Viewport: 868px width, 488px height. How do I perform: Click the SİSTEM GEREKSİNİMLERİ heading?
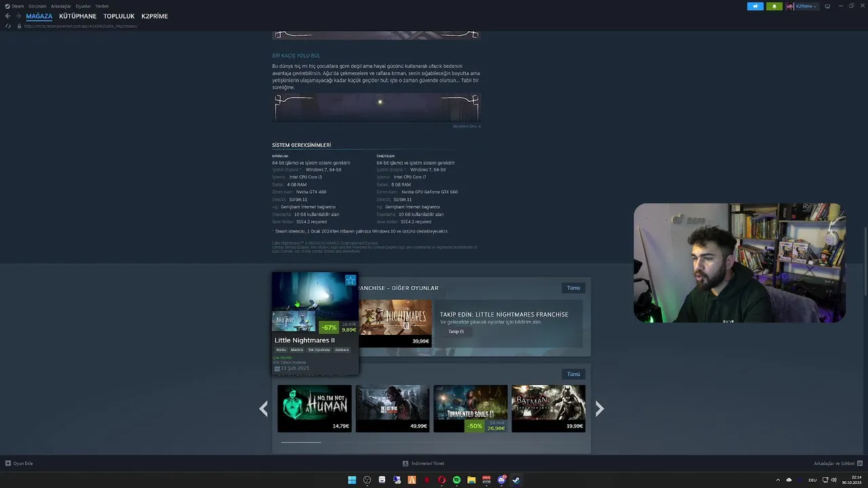tap(302, 145)
